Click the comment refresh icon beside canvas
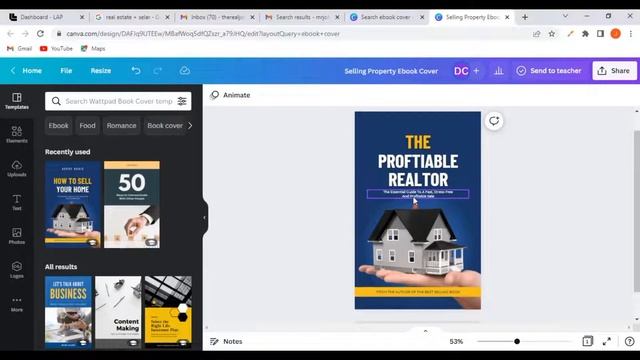 (494, 121)
